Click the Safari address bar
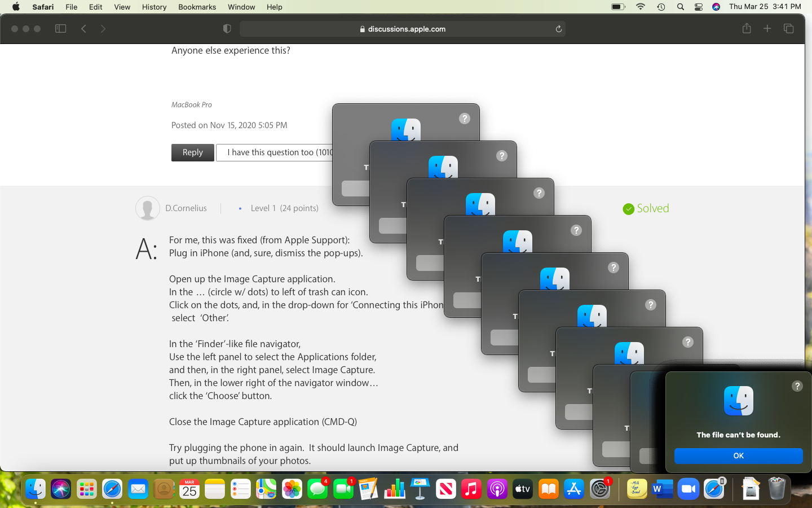This screenshot has height=508, width=812. pos(403,29)
